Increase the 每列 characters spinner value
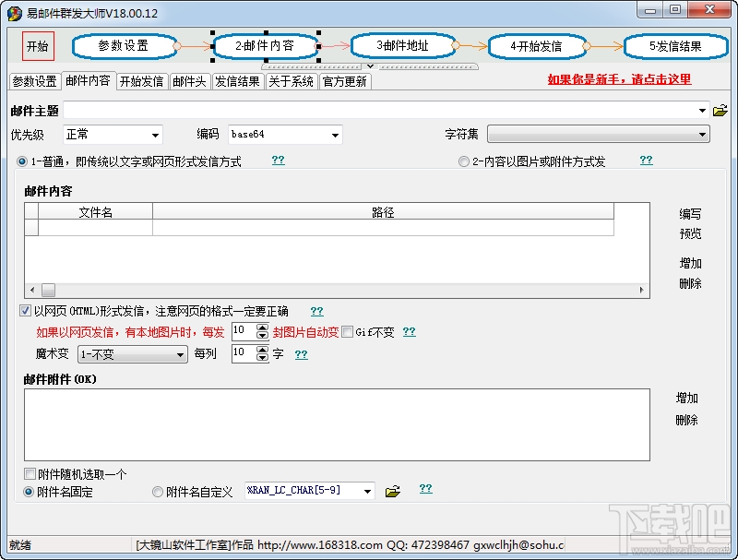The image size is (738, 560). pos(262,351)
